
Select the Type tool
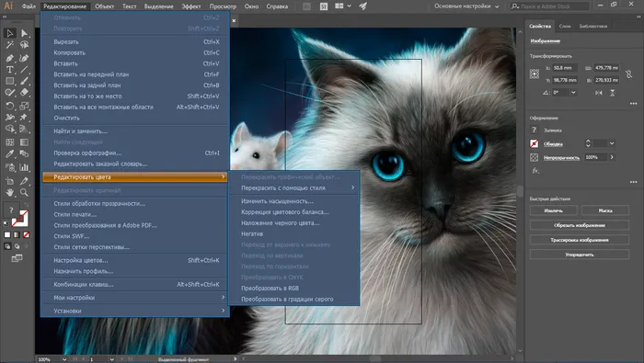click(x=10, y=70)
